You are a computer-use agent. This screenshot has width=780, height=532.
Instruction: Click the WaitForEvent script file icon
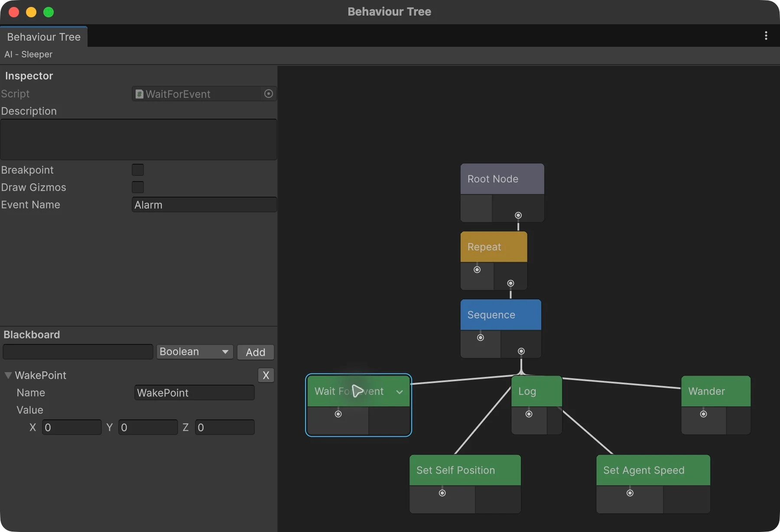click(140, 94)
